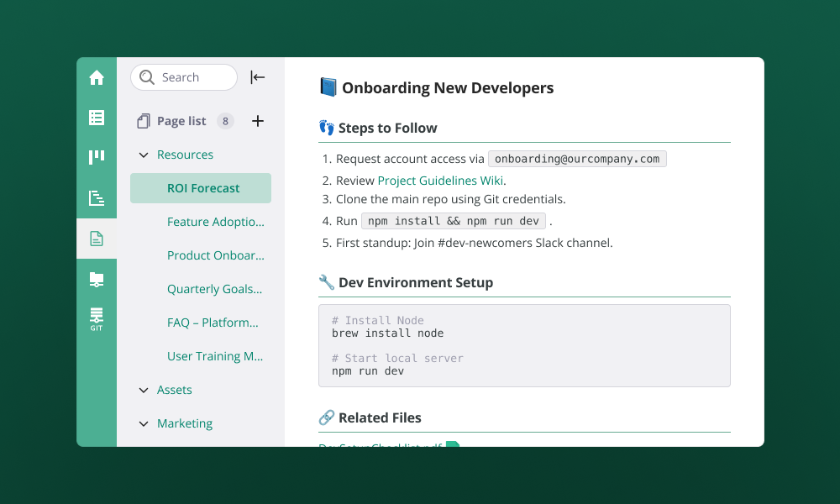This screenshot has height=504, width=840.
Task: Open the network folder sidebar icon
Action: pos(97,279)
